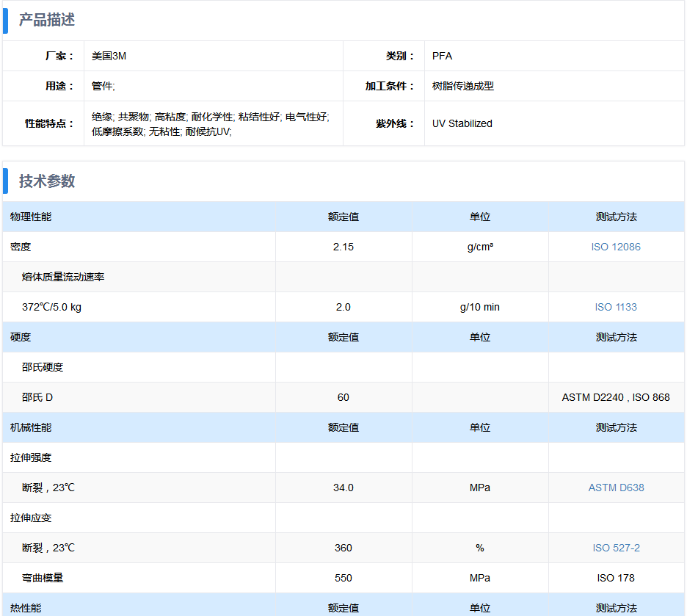The image size is (687, 616).
Task: Click the PFA category value
Action: pyautogui.click(x=442, y=56)
